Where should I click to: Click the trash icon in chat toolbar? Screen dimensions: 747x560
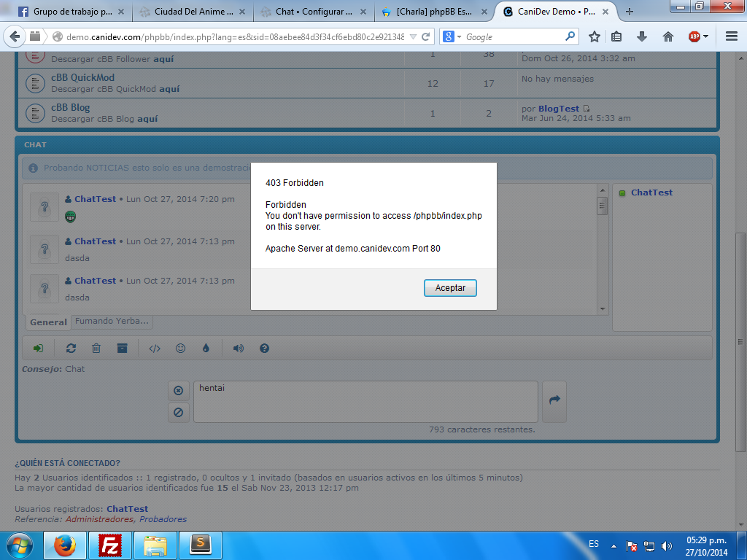pos(96,349)
